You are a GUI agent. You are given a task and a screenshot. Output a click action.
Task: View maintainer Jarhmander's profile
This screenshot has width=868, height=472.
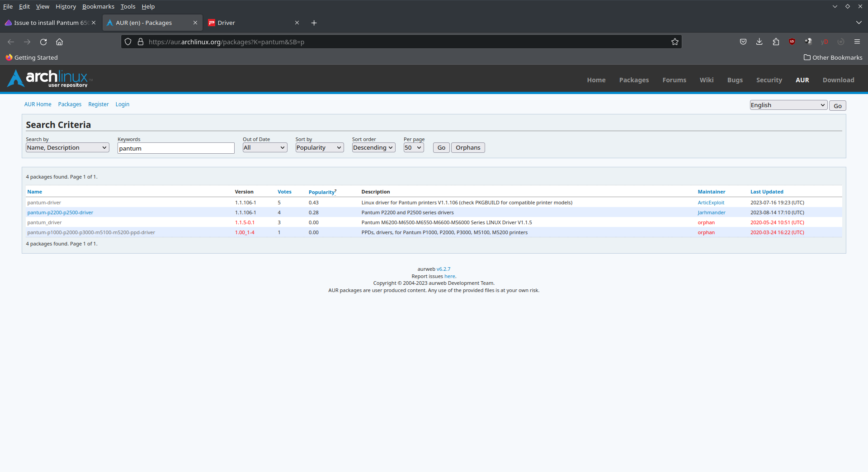point(711,212)
